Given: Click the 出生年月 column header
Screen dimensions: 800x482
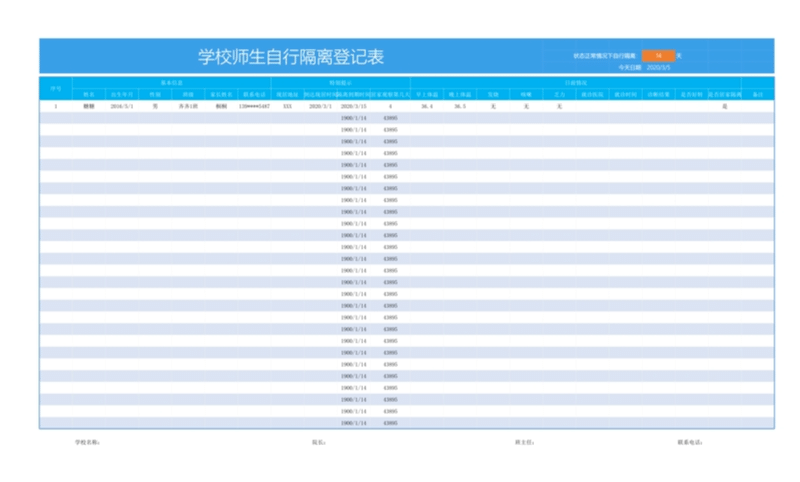Looking at the screenshot, I should click(x=122, y=94).
